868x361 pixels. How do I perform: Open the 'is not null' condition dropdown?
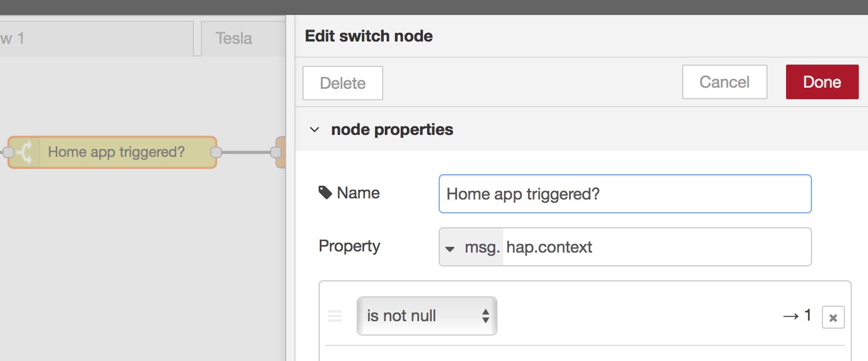pos(426,316)
